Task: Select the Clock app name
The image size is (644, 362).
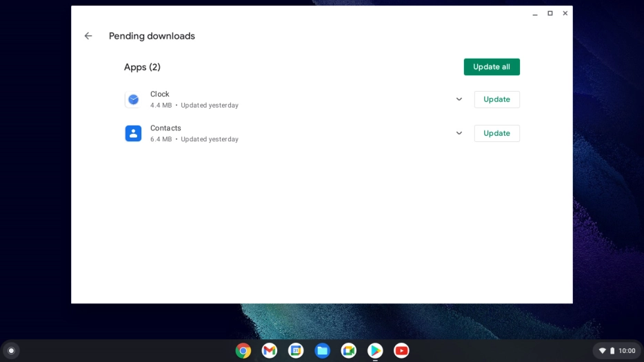Action: (160, 94)
